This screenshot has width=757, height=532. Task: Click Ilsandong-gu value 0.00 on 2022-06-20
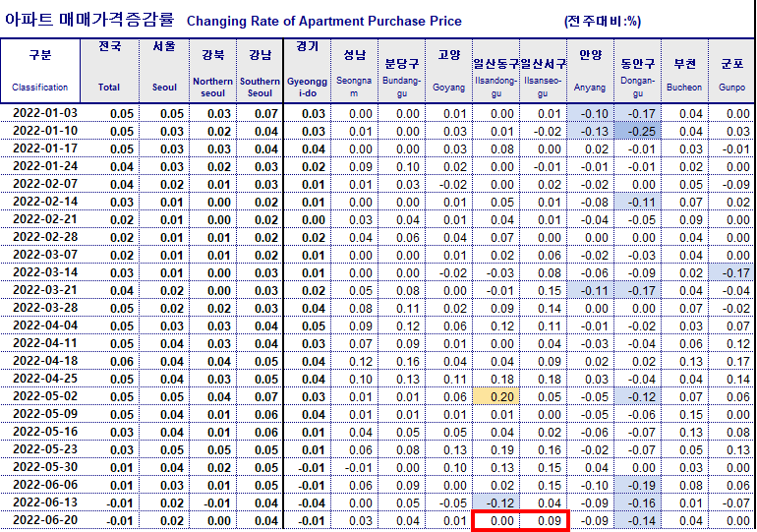pyautogui.click(x=495, y=520)
